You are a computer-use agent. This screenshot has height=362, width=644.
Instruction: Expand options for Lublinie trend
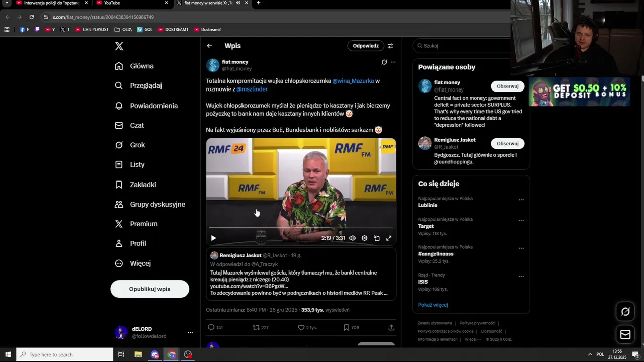click(521, 200)
